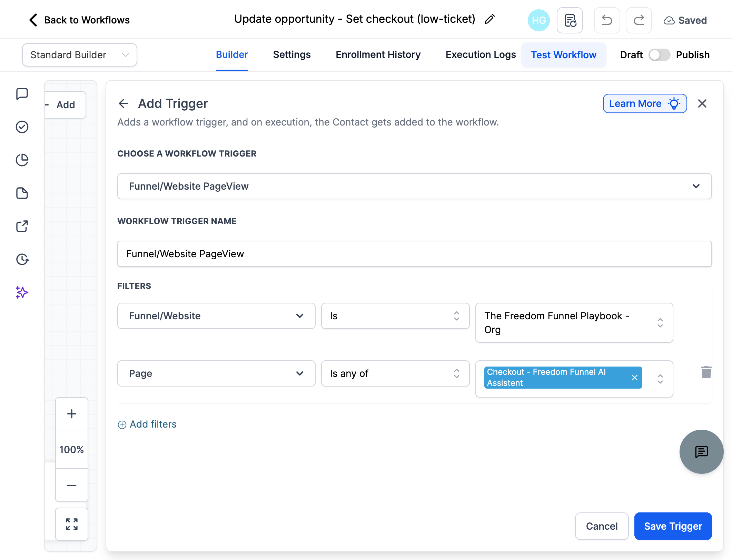Open the checkmark circle sidebar icon
Image resolution: width=732 pixels, height=560 pixels.
coord(22,127)
